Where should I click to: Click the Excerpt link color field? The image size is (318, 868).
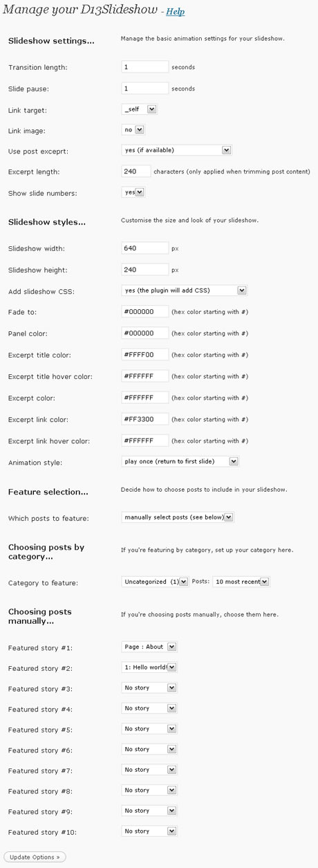145,419
